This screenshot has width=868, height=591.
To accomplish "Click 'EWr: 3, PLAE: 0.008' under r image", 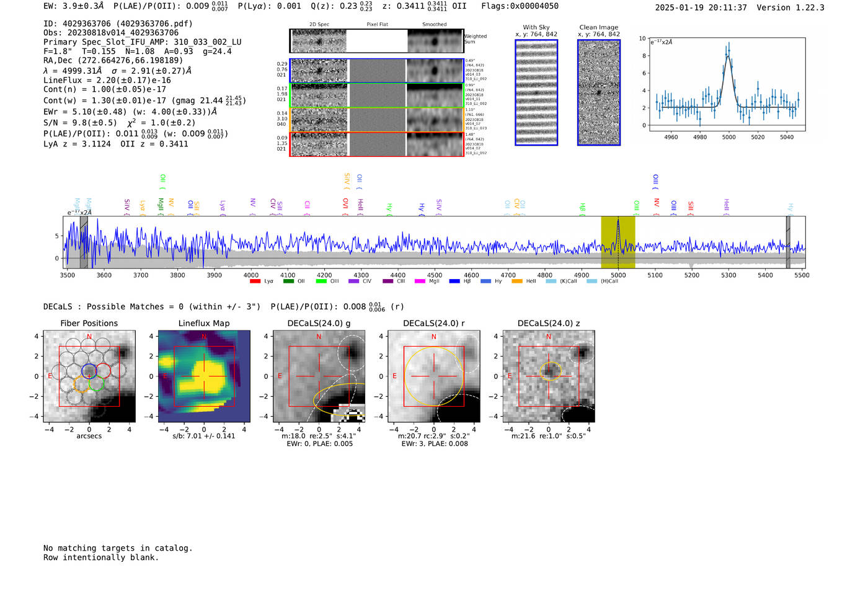I will pyautogui.click(x=435, y=443).
